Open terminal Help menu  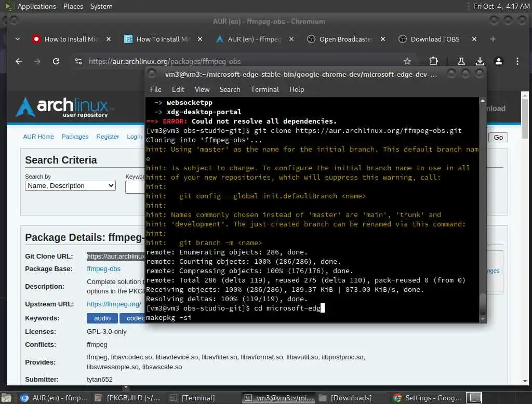pos(297,89)
